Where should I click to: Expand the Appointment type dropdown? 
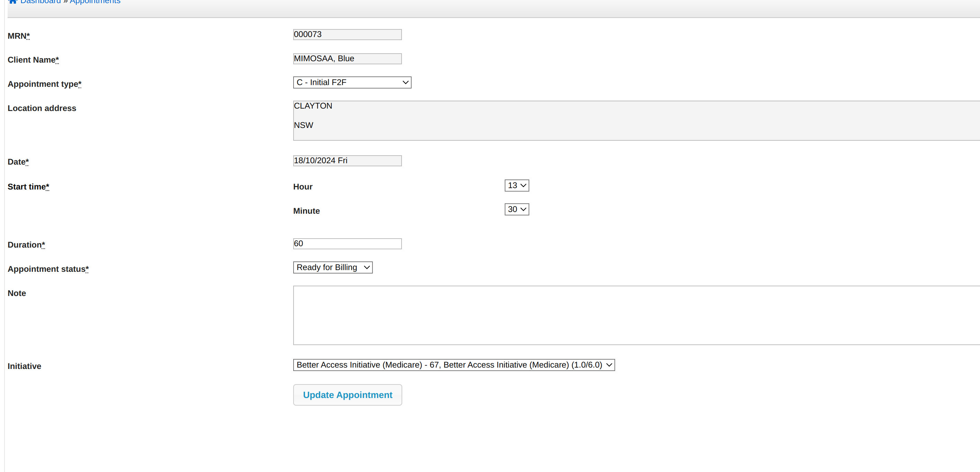click(x=351, y=82)
